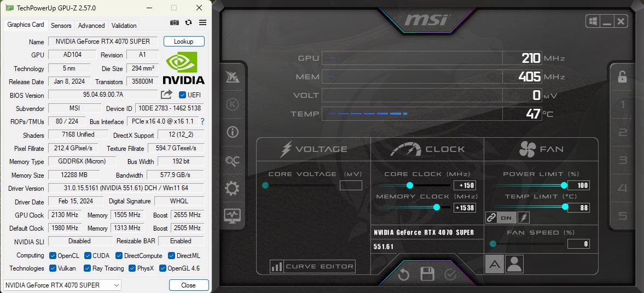
Task: Open the GPU-Z hamburger menu
Action: [x=202, y=22]
